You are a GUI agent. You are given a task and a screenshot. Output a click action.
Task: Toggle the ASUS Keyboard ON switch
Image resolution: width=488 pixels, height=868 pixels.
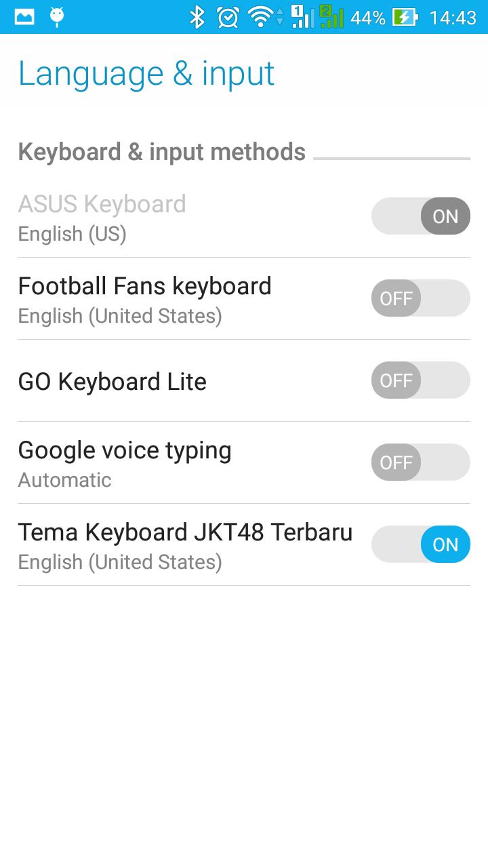420,216
